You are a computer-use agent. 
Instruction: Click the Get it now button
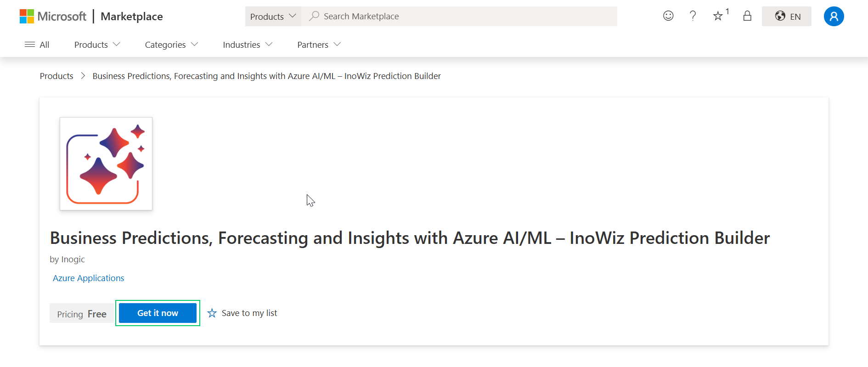pyautogui.click(x=158, y=313)
